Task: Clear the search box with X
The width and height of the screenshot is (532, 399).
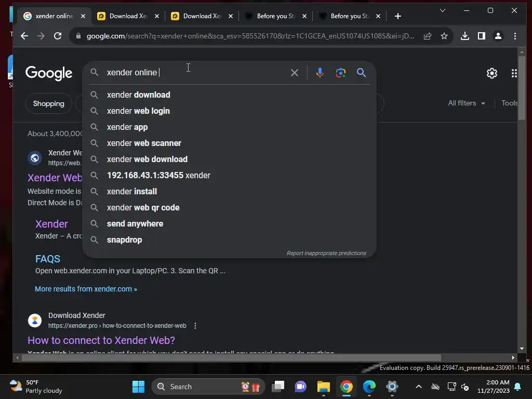Action: [295, 73]
